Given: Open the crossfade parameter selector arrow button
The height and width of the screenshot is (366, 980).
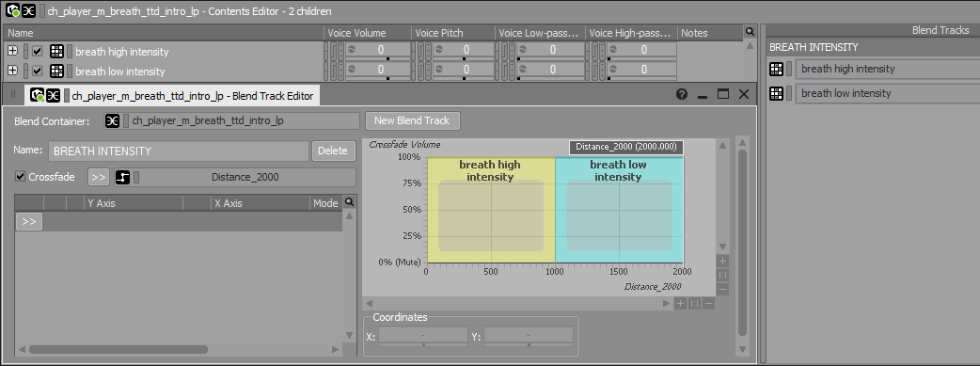Looking at the screenshot, I should pos(98,177).
